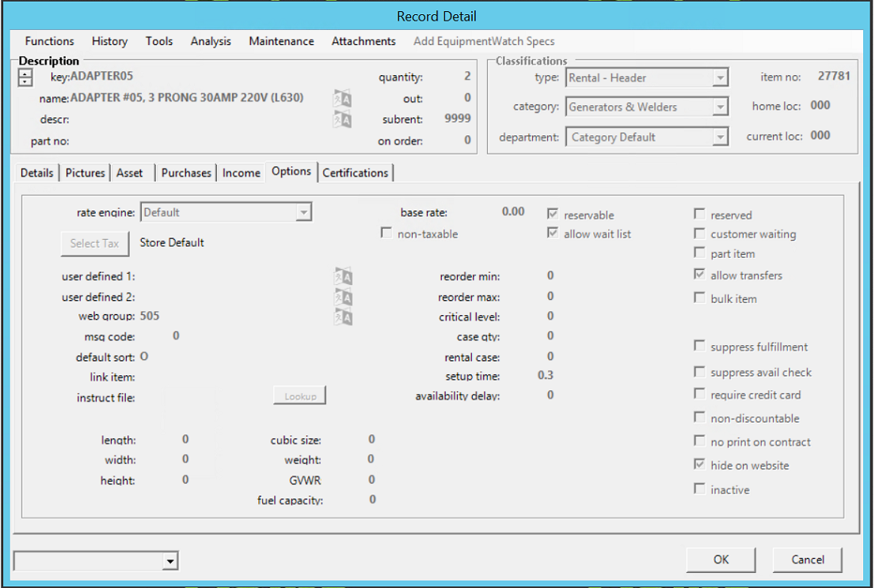
Task: Click the web group field value 505
Action: [150, 317]
